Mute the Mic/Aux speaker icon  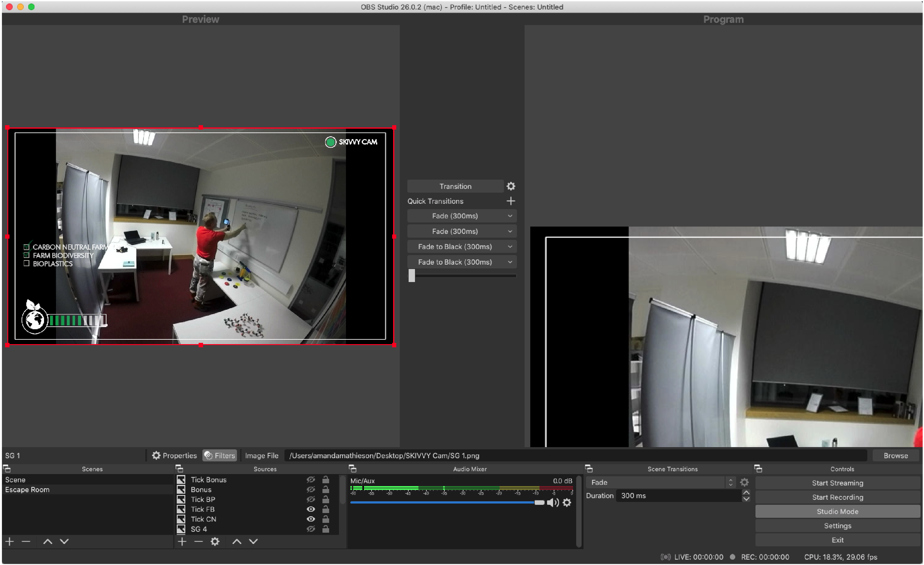coord(552,502)
